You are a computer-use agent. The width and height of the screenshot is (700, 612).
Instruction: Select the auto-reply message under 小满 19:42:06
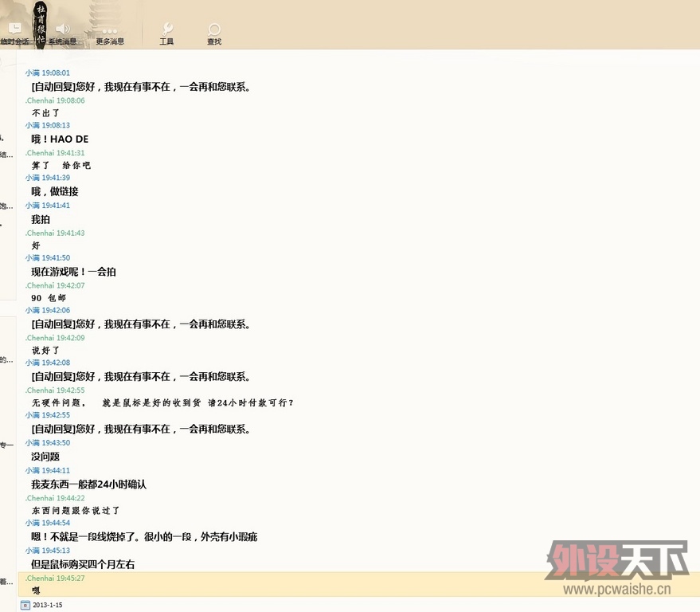point(140,324)
